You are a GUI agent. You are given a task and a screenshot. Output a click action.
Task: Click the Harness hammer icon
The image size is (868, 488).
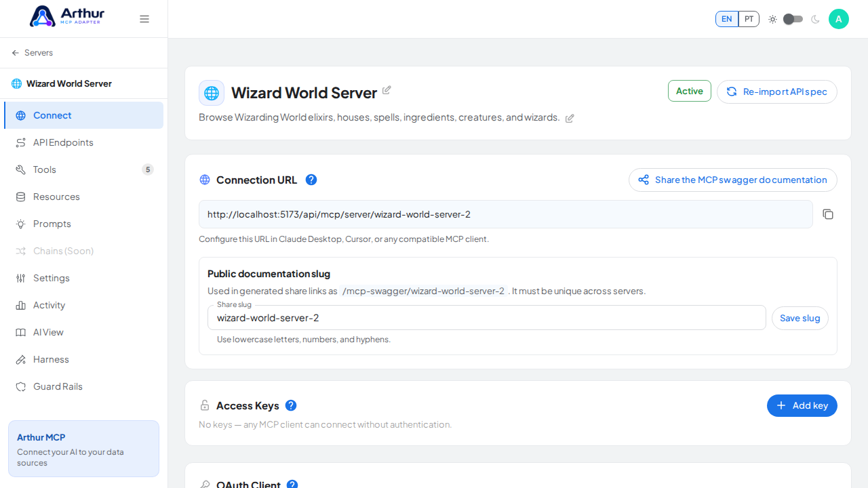pos(21,359)
